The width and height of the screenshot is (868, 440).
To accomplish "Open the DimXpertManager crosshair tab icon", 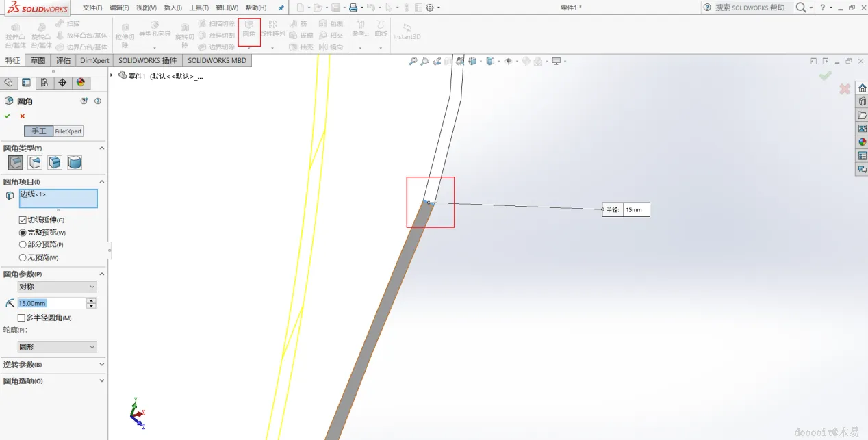I will (62, 83).
